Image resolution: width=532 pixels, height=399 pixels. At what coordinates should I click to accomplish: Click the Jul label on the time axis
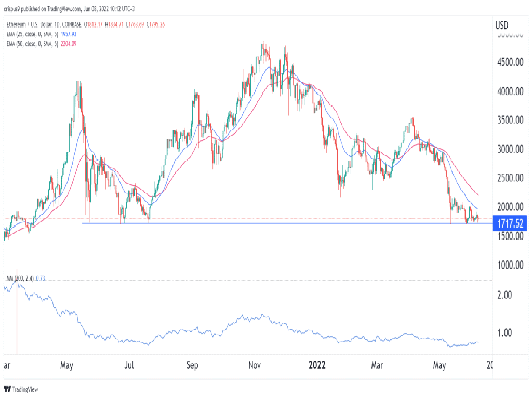[x=129, y=365]
